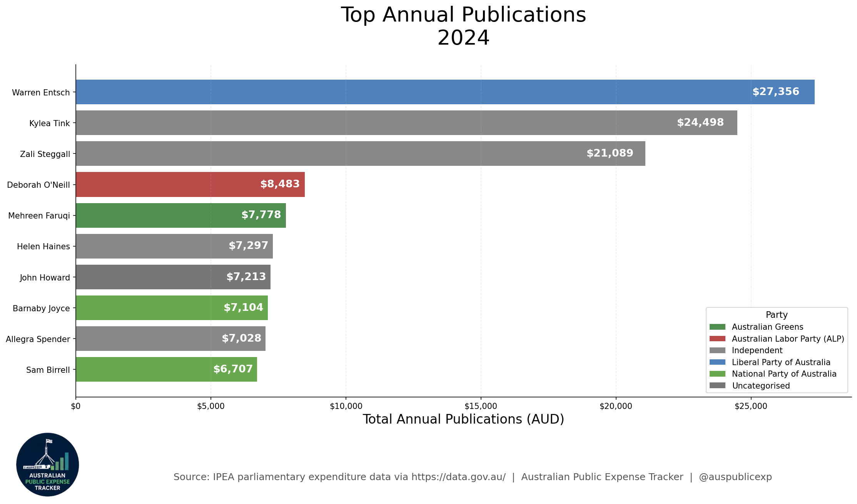Click the "$7,213" value label
The height and width of the screenshot is (504, 857).
(x=246, y=277)
